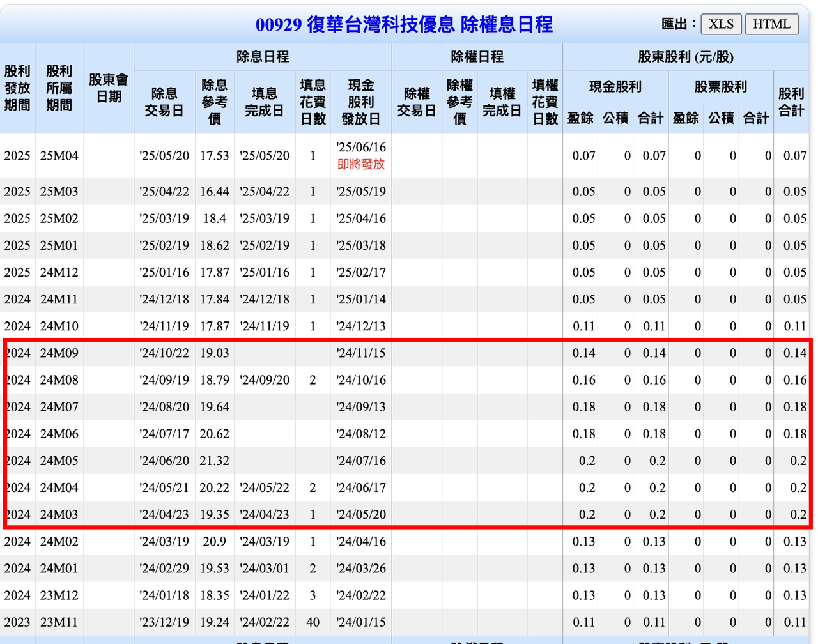818x644 pixels.
Task: Click the XLS export button
Action: (721, 24)
